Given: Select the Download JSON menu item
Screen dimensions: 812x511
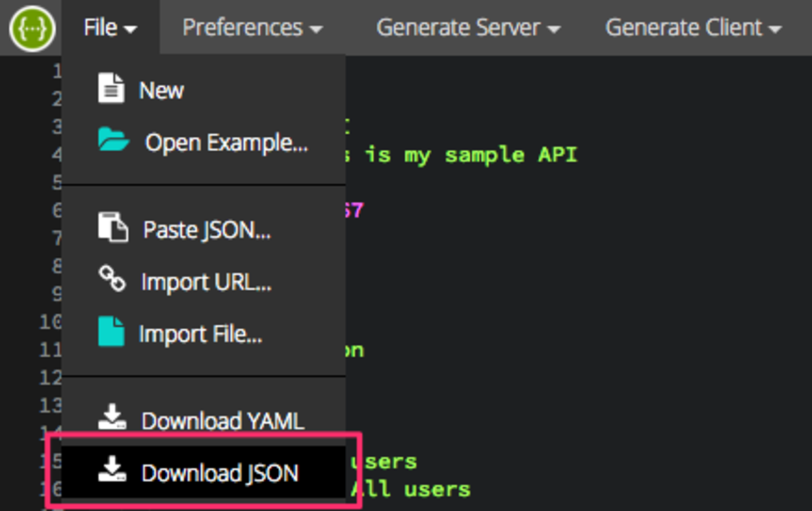Looking at the screenshot, I should pyautogui.click(x=204, y=472).
